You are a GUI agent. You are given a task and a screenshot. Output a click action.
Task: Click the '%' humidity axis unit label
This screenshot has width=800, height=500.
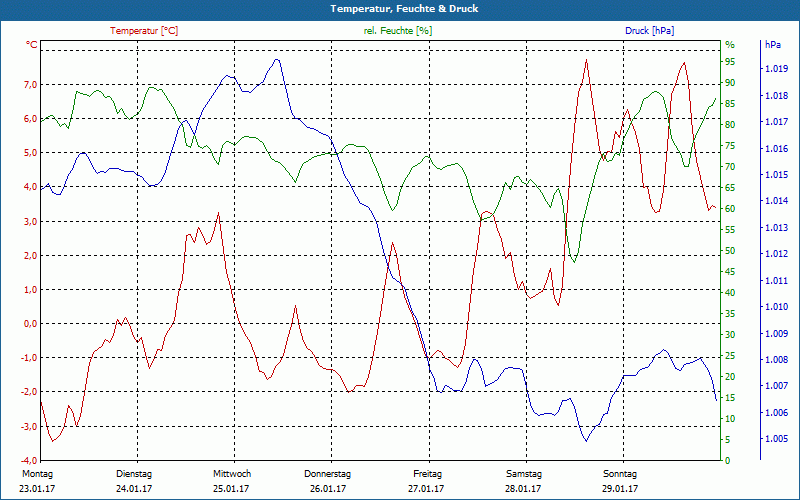point(730,45)
